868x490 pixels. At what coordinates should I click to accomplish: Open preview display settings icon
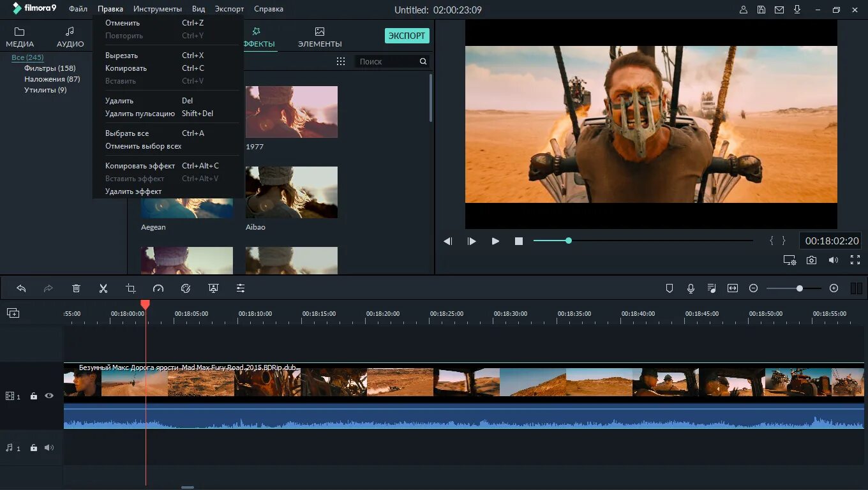(789, 260)
